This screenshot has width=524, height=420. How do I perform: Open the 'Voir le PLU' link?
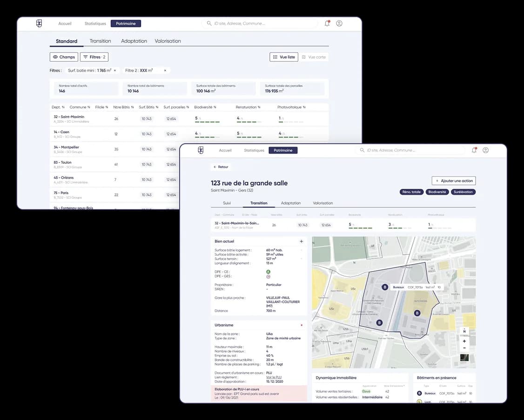click(x=274, y=377)
